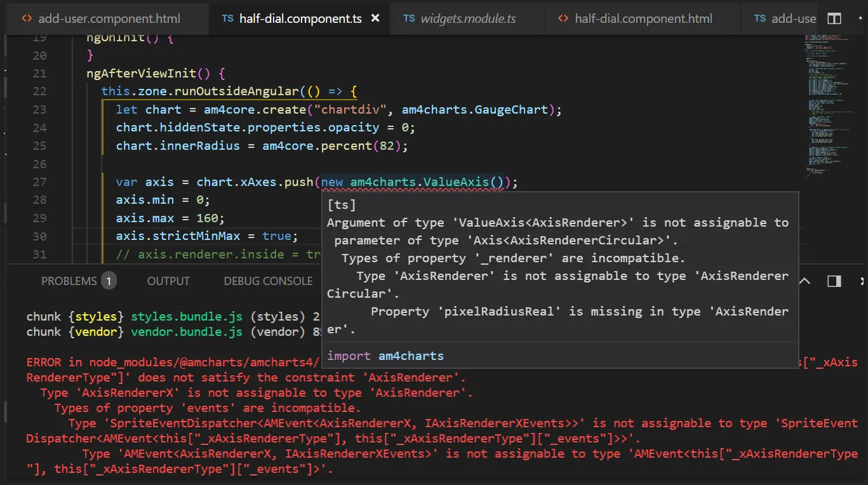Click line number 26 in the gutter
Image resolution: width=868 pixels, height=485 pixels.
[39, 164]
